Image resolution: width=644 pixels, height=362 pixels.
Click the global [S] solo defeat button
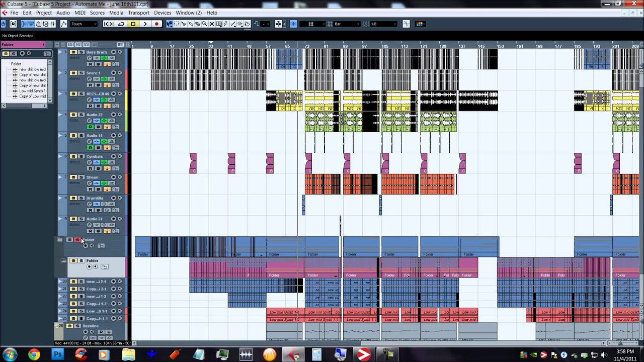(78, 45)
